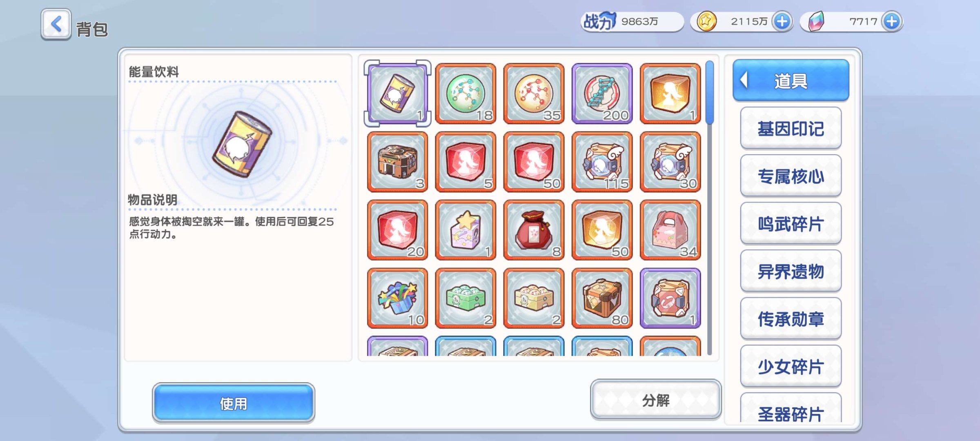The width and height of the screenshot is (980, 441).
Task: Add more crystals with plus button
Action: pyautogui.click(x=891, y=21)
